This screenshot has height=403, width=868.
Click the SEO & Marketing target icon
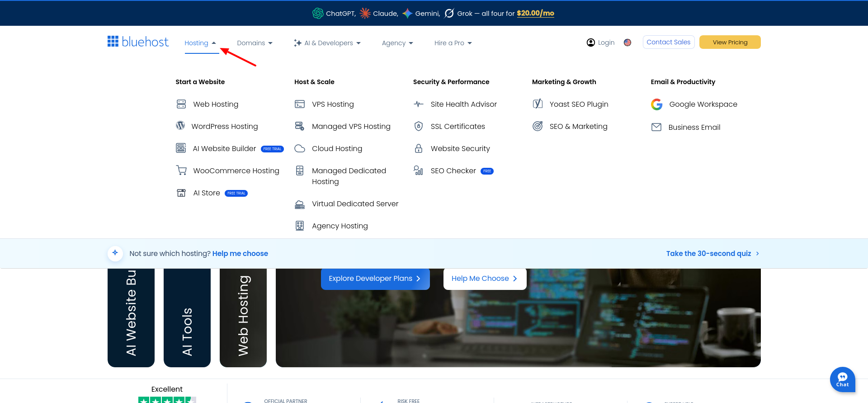coord(538,126)
